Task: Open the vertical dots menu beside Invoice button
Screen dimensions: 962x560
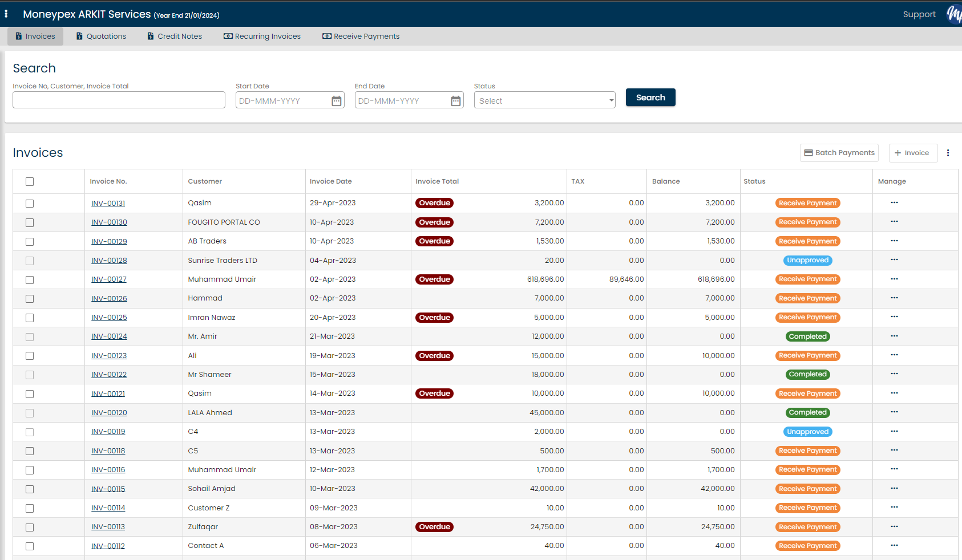Action: pos(948,153)
